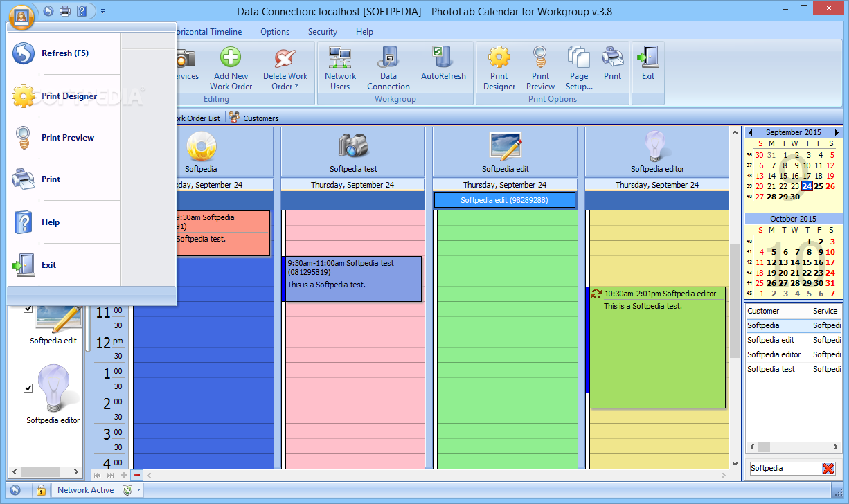This screenshot has height=504, width=849.
Task: Click October 2015 month header
Action: (794, 219)
